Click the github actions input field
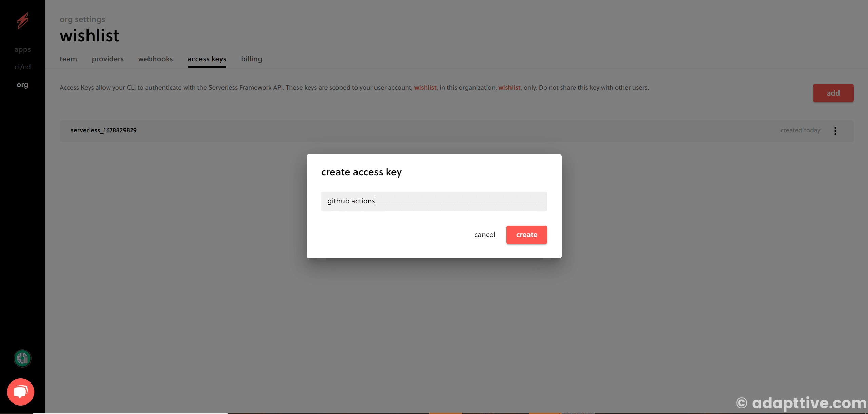 click(434, 201)
